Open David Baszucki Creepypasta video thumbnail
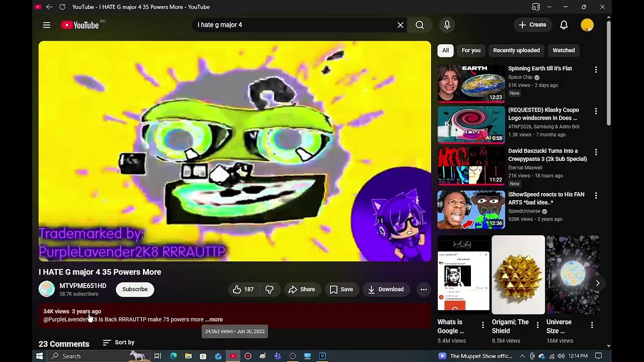644x362 pixels. [471, 166]
